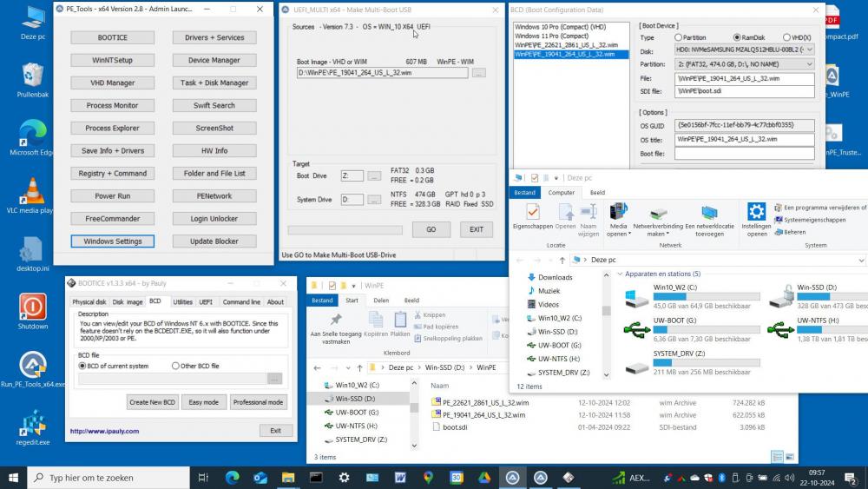Click the Een netwerklocatie toevoegen icon

click(x=708, y=213)
